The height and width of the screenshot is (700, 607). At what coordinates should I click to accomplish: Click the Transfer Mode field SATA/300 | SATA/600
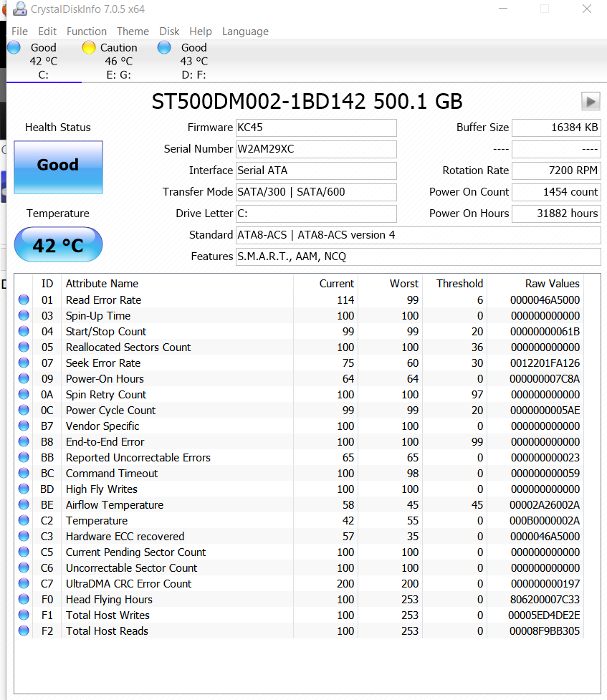point(316,192)
